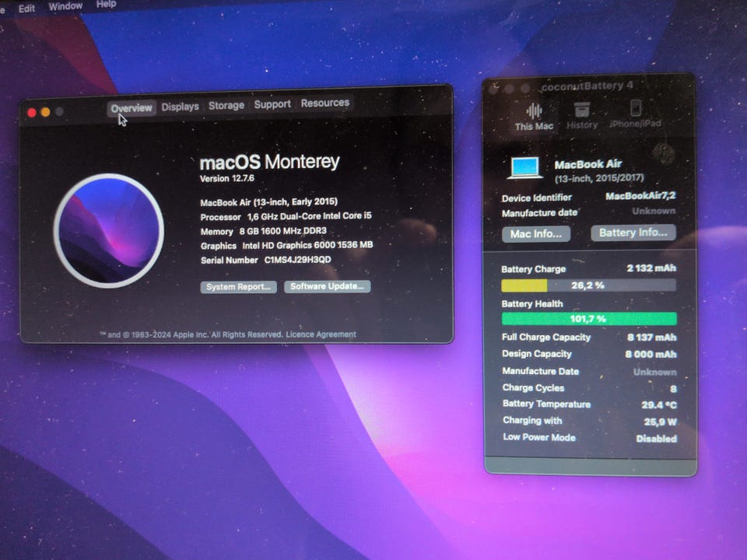Click the macOS Monterey title
Viewport: 747px width, 560px height.
269,162
